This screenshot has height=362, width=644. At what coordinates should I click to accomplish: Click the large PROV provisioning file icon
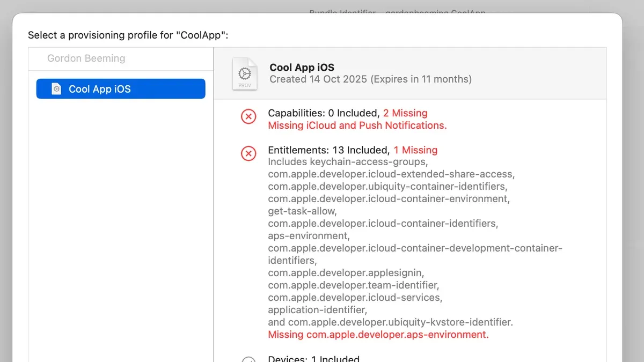[244, 74]
